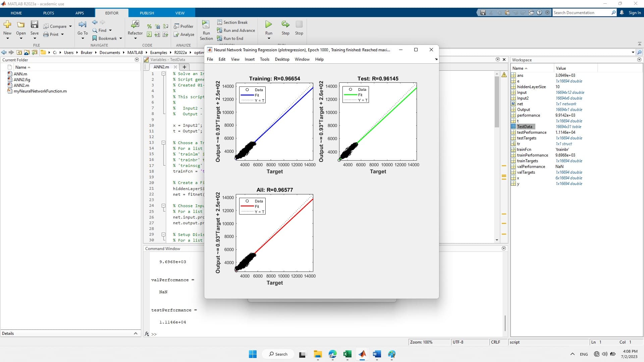This screenshot has width=644, height=362.
Task: Collapse the code fold at line 1
Action: (x=164, y=74)
